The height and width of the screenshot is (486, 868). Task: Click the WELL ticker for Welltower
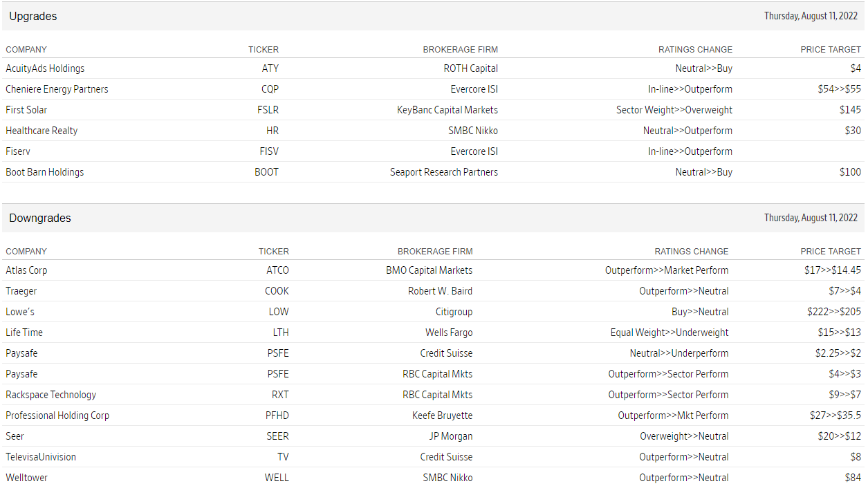coord(277,478)
